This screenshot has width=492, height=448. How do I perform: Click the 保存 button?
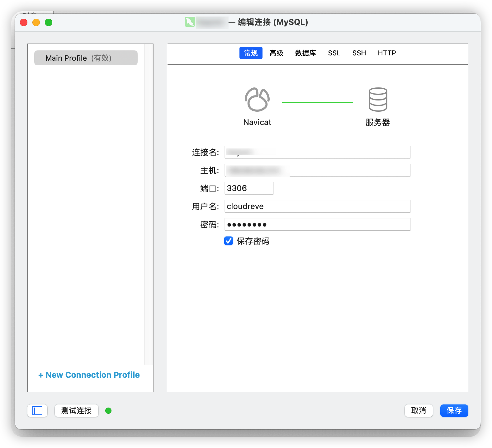point(454,411)
